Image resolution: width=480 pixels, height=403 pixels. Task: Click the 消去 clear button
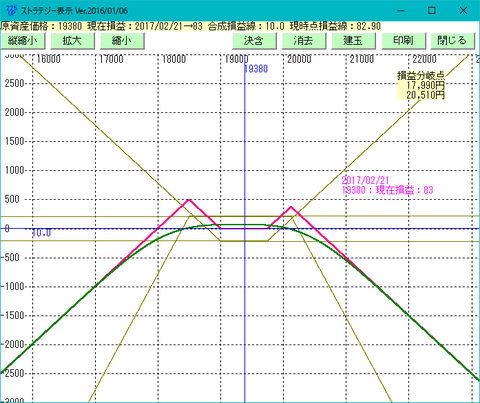pyautogui.click(x=304, y=41)
